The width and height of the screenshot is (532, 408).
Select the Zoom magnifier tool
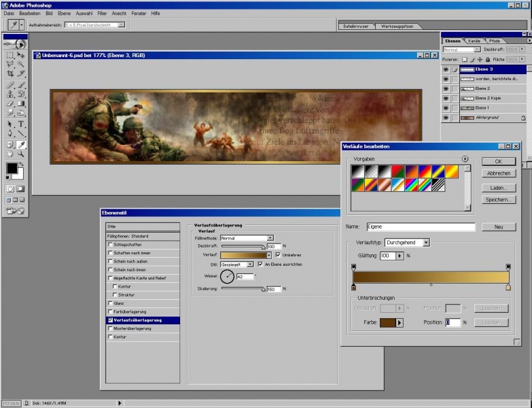(x=21, y=154)
